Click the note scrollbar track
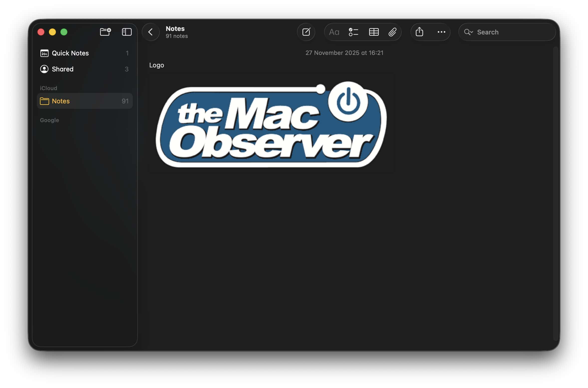Image resolution: width=588 pixels, height=388 pixels. point(555,194)
